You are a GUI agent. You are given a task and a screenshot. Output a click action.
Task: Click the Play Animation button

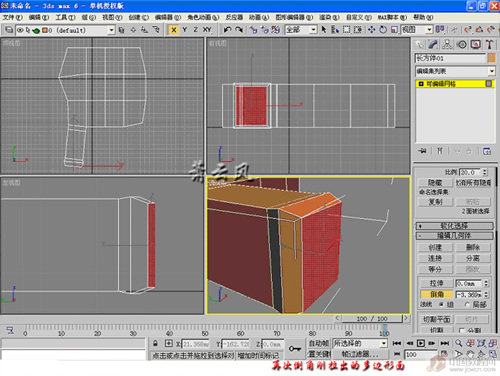pyautogui.click(x=421, y=343)
